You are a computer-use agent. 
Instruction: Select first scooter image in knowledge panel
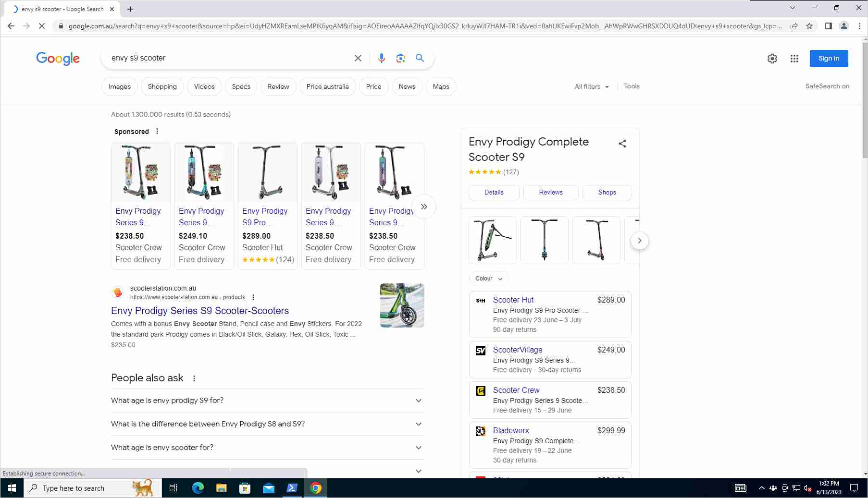coord(493,240)
